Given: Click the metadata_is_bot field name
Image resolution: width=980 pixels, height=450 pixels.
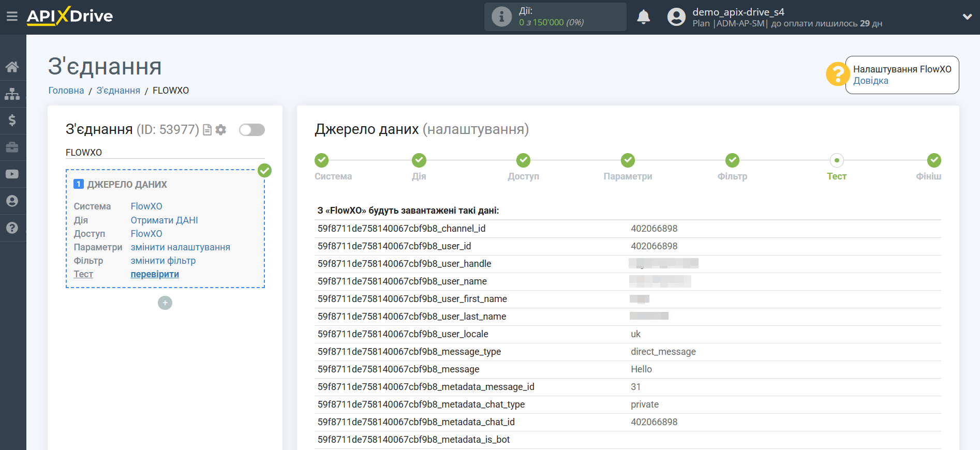Looking at the screenshot, I should coord(413,440).
